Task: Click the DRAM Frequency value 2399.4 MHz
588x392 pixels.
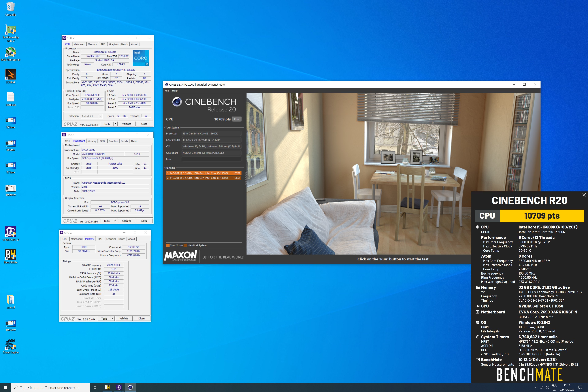Action: click(114, 265)
